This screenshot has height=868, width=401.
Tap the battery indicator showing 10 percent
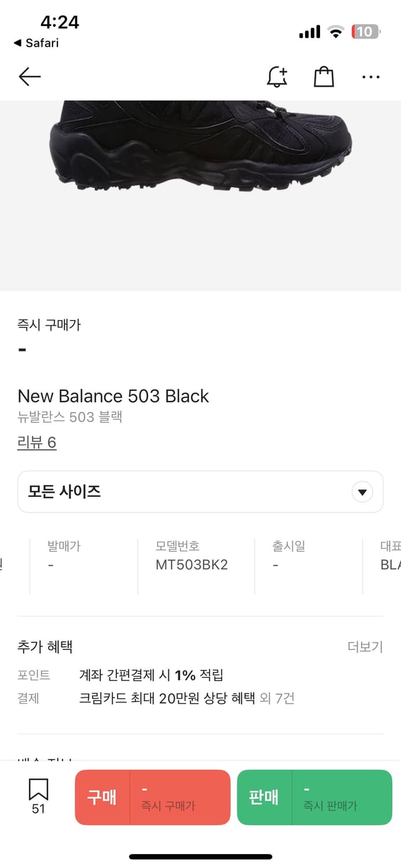point(366,32)
